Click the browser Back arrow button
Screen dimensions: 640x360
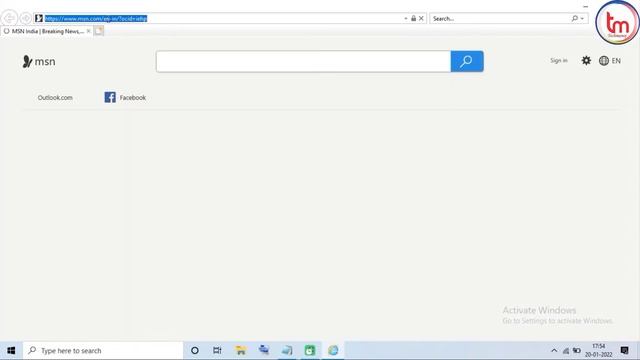(9, 18)
